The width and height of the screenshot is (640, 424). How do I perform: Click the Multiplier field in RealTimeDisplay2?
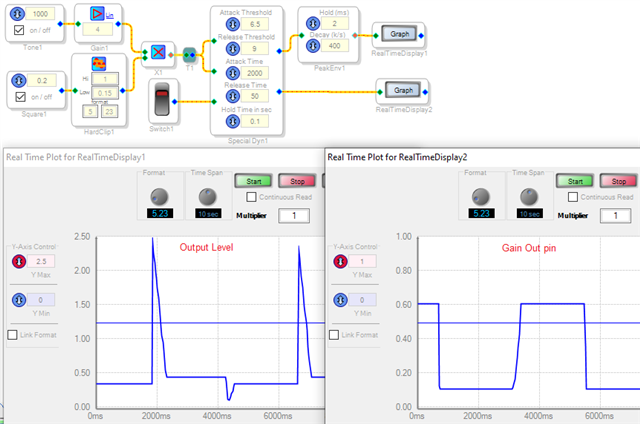click(x=615, y=215)
